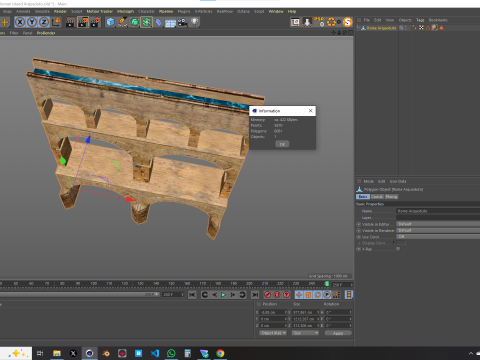Open the Render menu
This screenshot has height=360, width=480.
pyautogui.click(x=60, y=11)
